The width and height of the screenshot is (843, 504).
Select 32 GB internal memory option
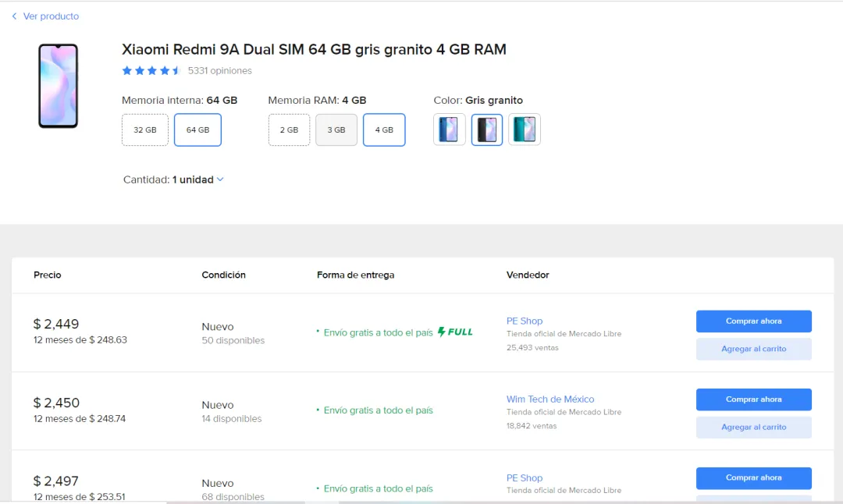(145, 130)
